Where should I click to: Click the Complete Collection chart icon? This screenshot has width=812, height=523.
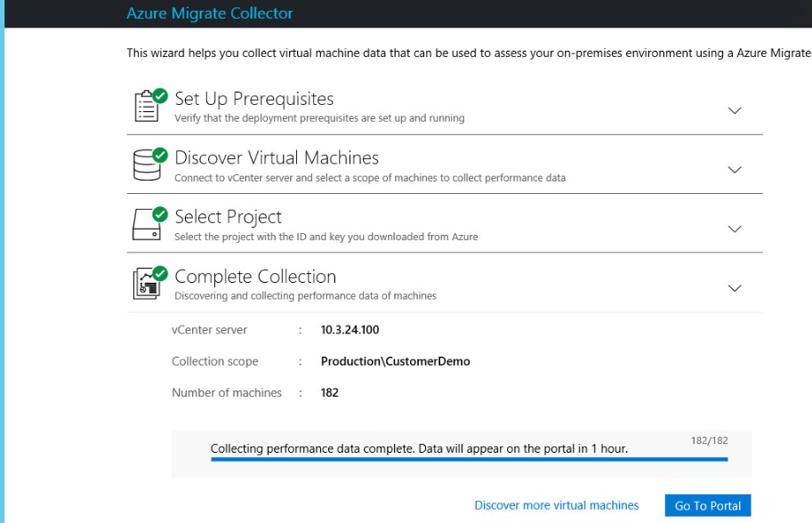tap(146, 285)
